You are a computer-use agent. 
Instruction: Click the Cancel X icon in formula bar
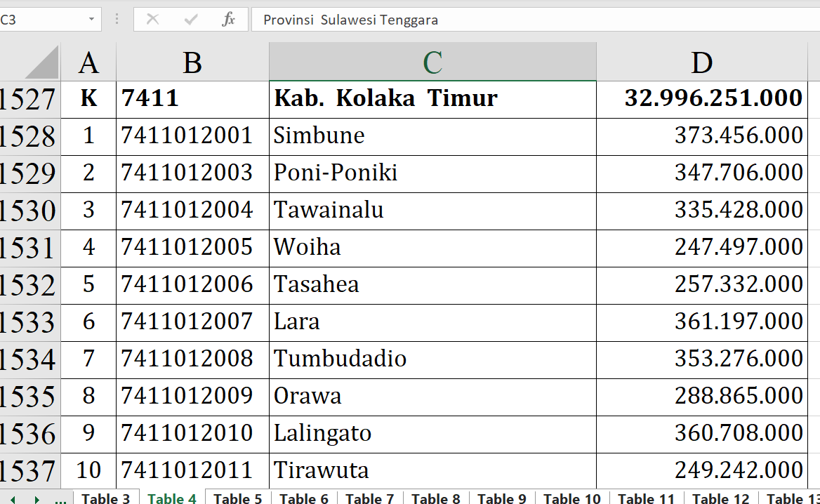(x=152, y=20)
